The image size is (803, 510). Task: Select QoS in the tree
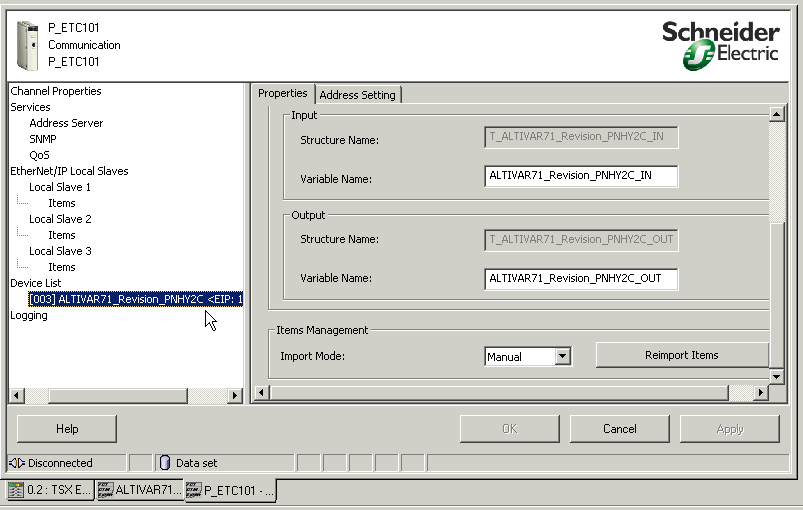[39, 155]
